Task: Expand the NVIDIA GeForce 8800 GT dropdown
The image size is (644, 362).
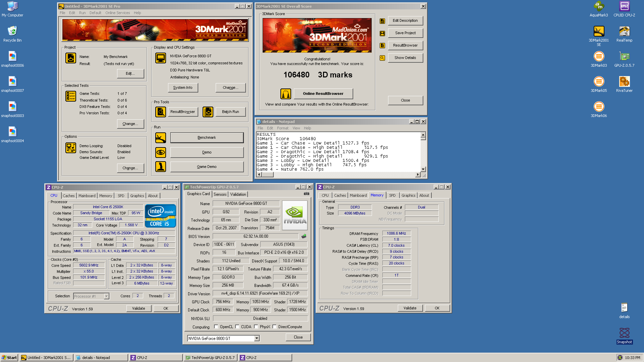Action: pos(257,339)
